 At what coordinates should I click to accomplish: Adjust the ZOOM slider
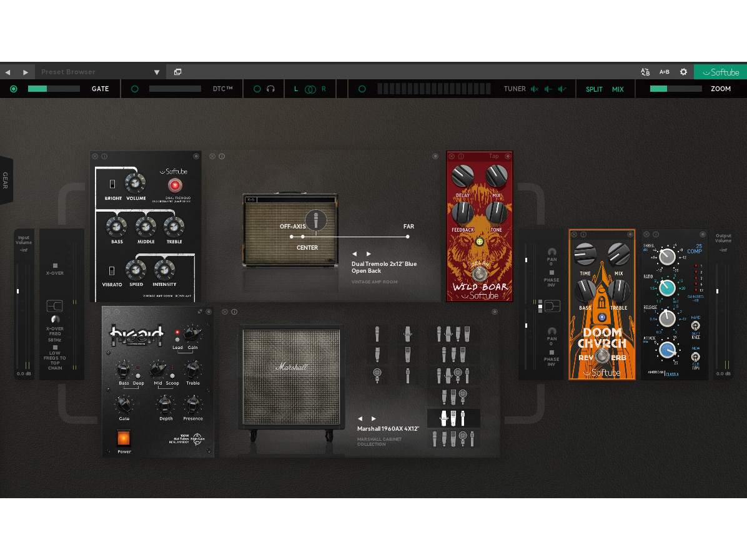(x=676, y=89)
